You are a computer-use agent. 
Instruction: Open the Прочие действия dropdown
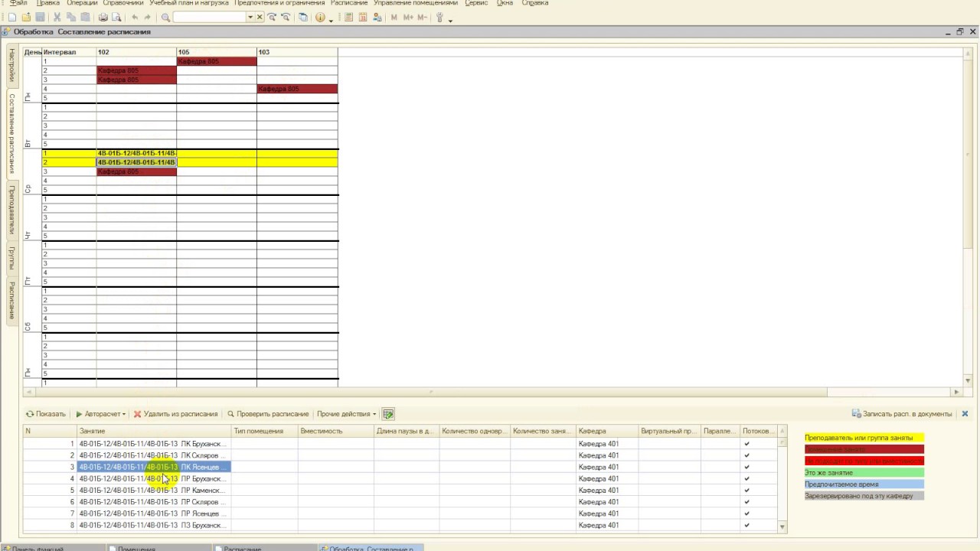[x=346, y=414]
